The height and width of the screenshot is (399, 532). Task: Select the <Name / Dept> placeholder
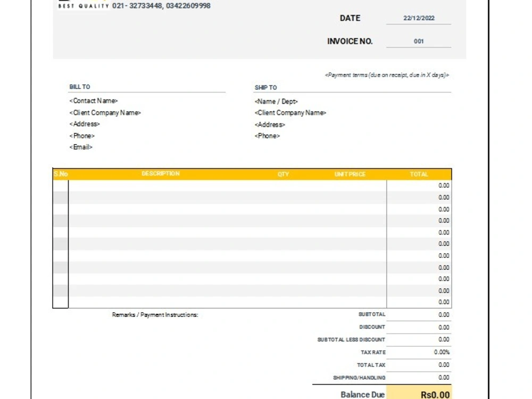click(x=276, y=102)
